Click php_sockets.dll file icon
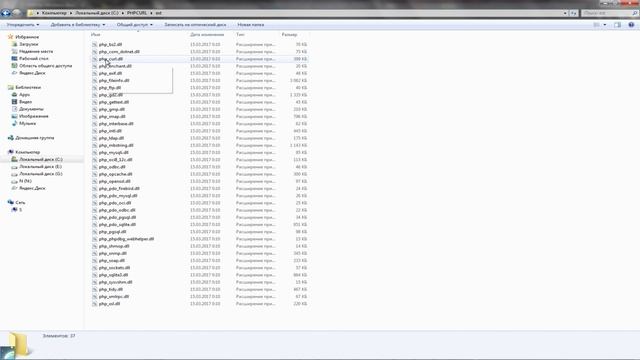 pyautogui.click(x=95, y=268)
